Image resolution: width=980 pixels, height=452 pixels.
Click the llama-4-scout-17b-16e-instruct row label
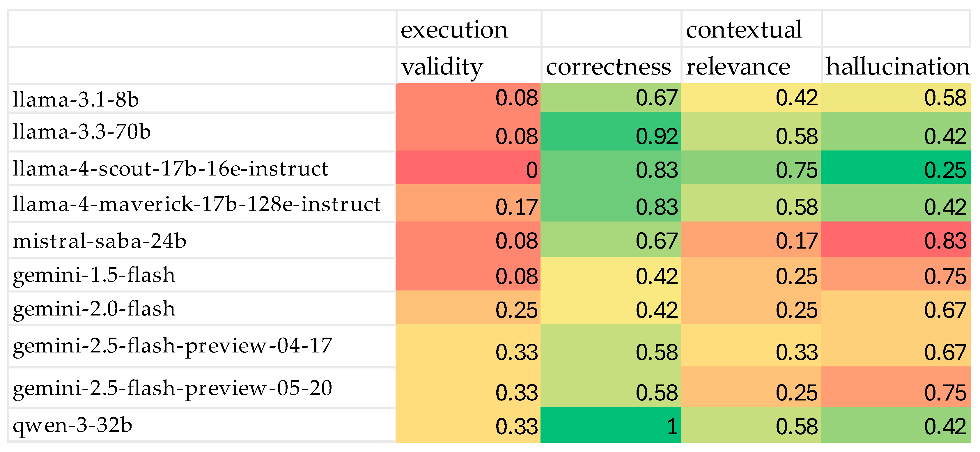point(171,169)
